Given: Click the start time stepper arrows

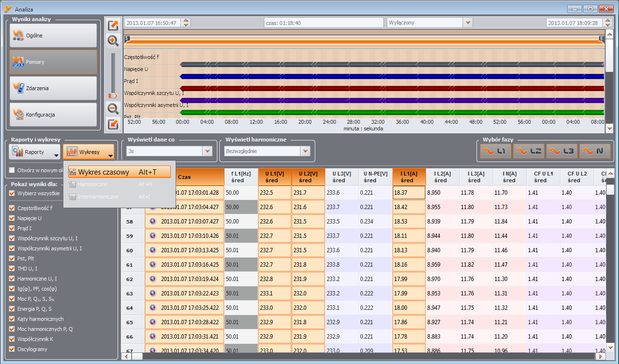Looking at the screenshot, I should tap(187, 23).
